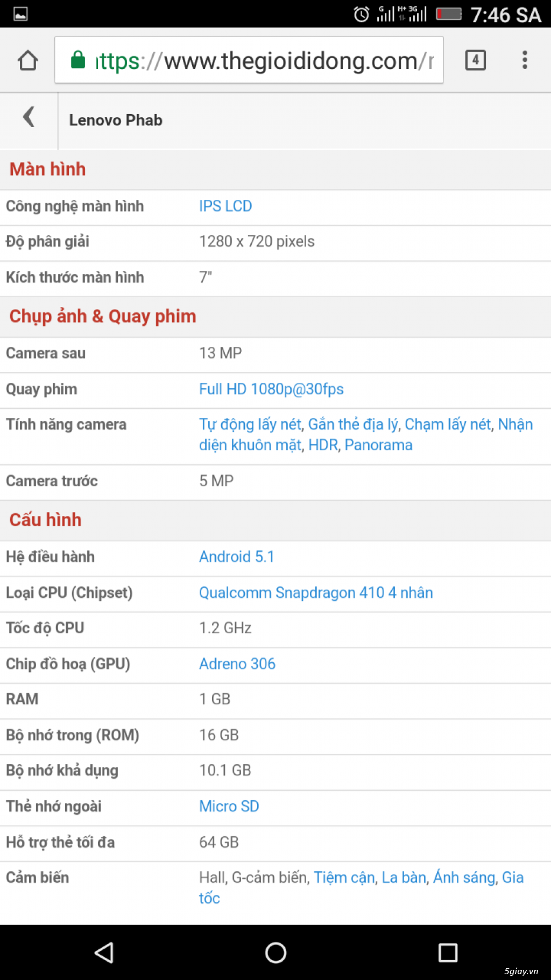Tap the green secure padlock icon
Viewport: 551px width, 980px height.
[x=79, y=60]
